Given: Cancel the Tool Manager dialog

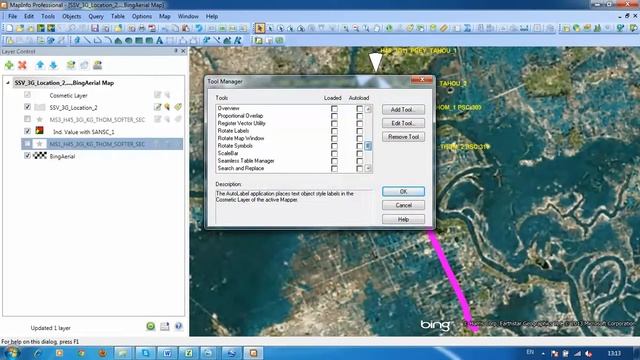Looking at the screenshot, I should (x=403, y=205).
